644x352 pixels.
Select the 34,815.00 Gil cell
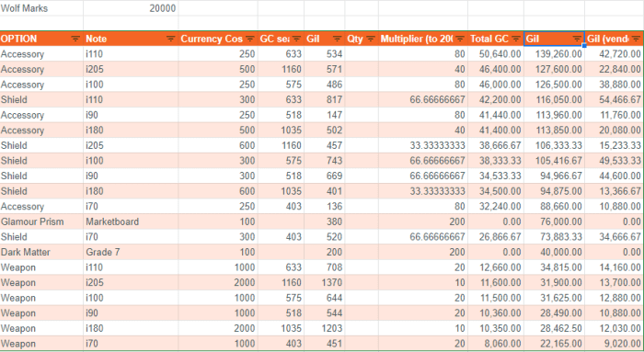(x=554, y=267)
